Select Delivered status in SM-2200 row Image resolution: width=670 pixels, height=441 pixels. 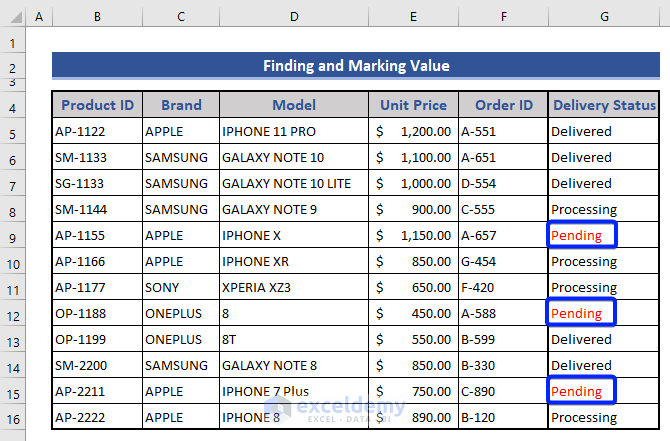tap(604, 365)
